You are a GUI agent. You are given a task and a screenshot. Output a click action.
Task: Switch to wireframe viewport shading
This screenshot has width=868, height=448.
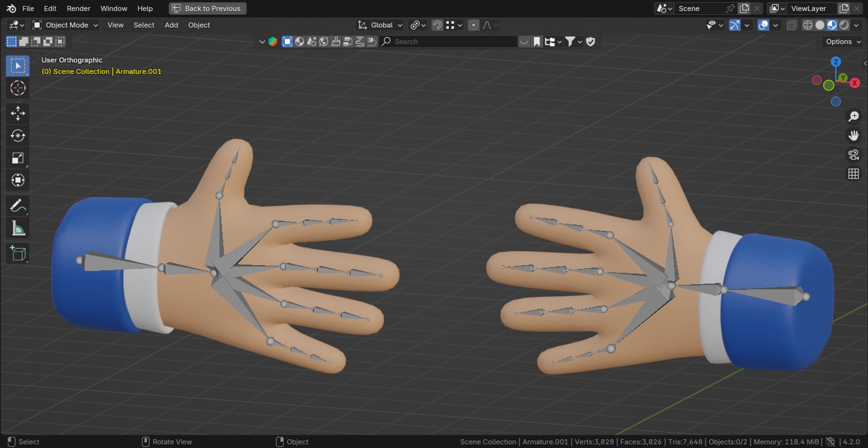(807, 25)
